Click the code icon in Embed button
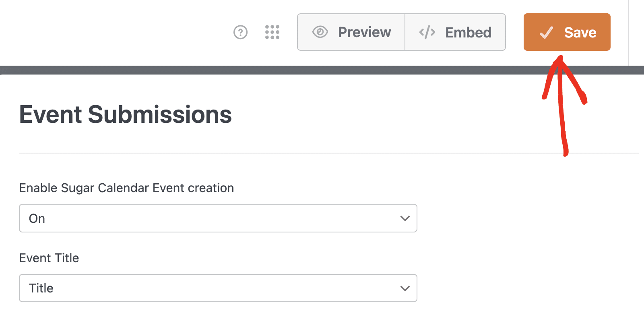 427,32
